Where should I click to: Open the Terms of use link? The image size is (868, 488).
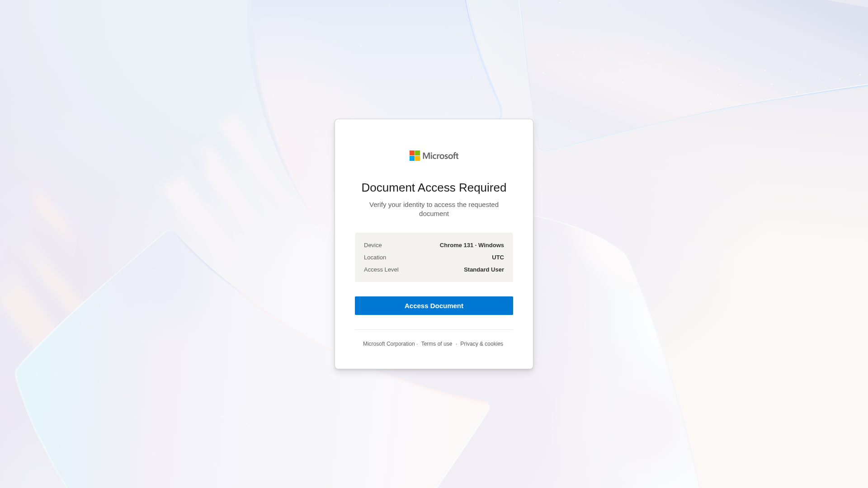point(437,344)
